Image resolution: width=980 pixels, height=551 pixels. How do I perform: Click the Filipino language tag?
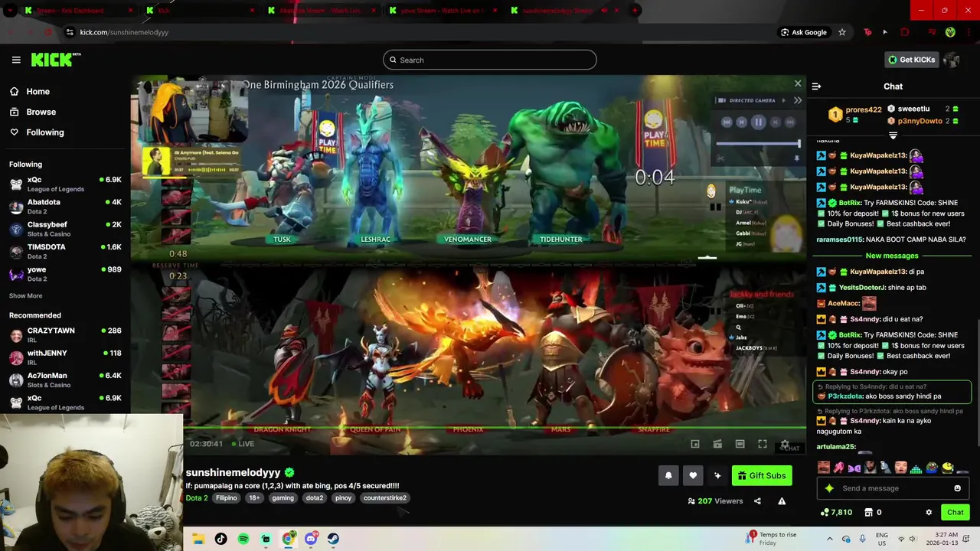point(227,498)
